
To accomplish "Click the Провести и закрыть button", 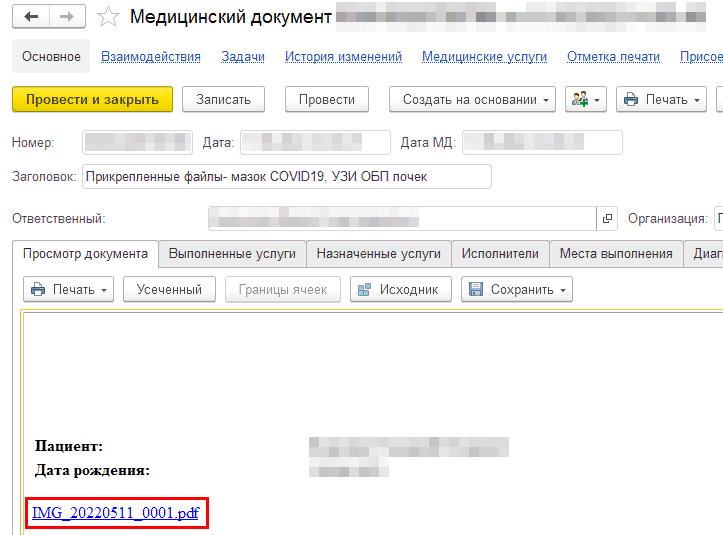I will pyautogui.click(x=92, y=99).
